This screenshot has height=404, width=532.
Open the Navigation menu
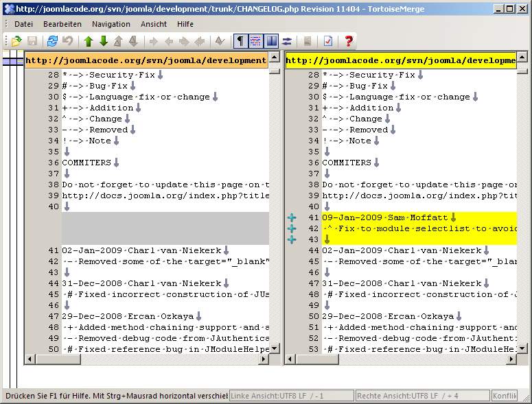[111, 24]
